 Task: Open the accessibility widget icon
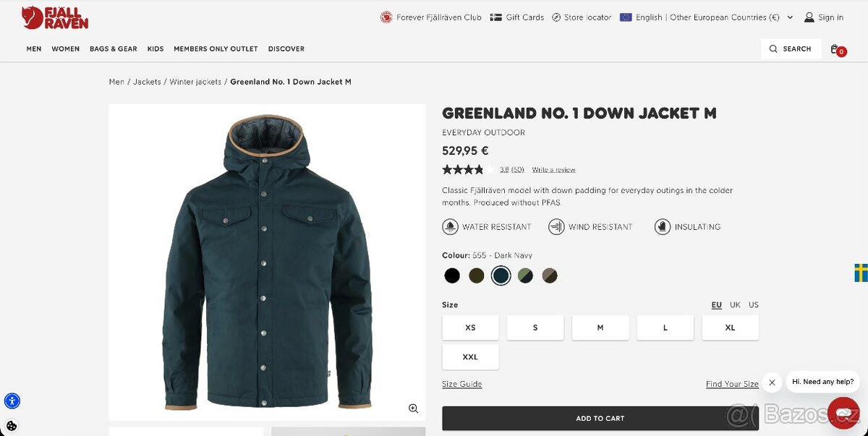[13, 401]
